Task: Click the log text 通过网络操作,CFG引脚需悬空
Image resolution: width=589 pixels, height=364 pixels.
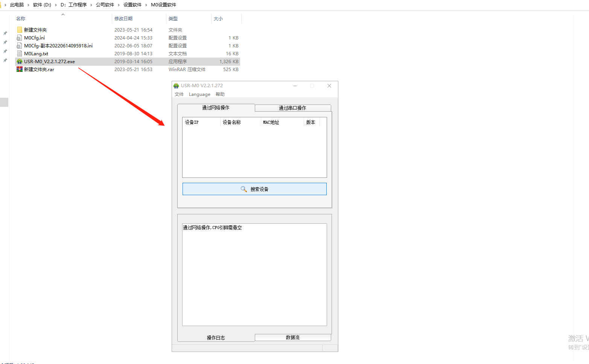Action: 213,228
